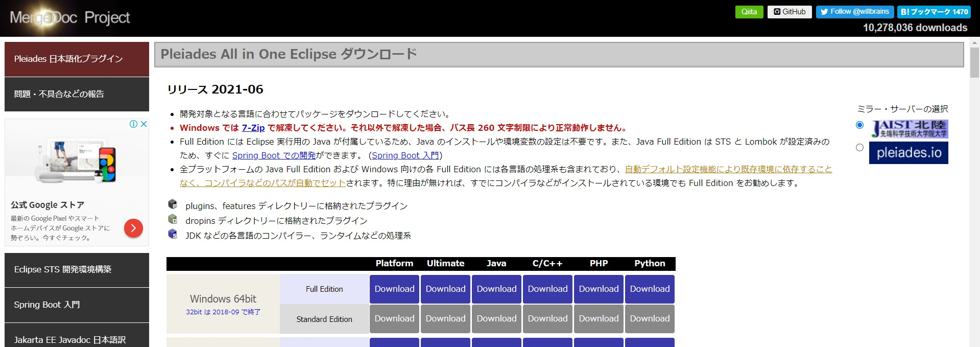Click the dropins directory cube icon
980x347 pixels.
click(x=173, y=219)
